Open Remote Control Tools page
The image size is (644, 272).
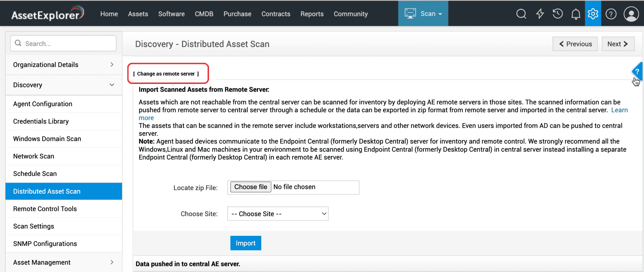pos(64,209)
